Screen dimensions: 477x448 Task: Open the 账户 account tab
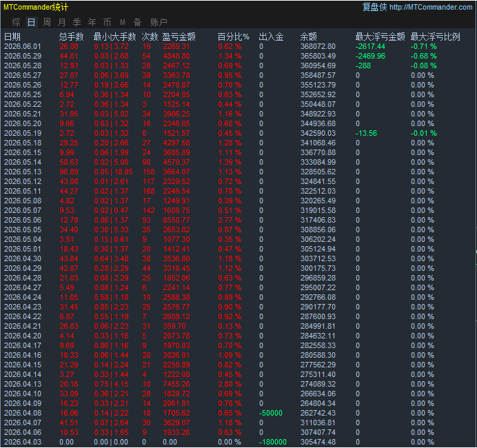(159, 22)
